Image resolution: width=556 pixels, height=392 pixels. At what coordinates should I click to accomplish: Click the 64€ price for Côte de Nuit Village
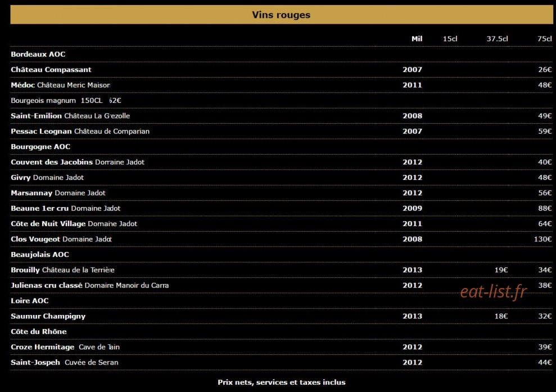click(x=545, y=224)
